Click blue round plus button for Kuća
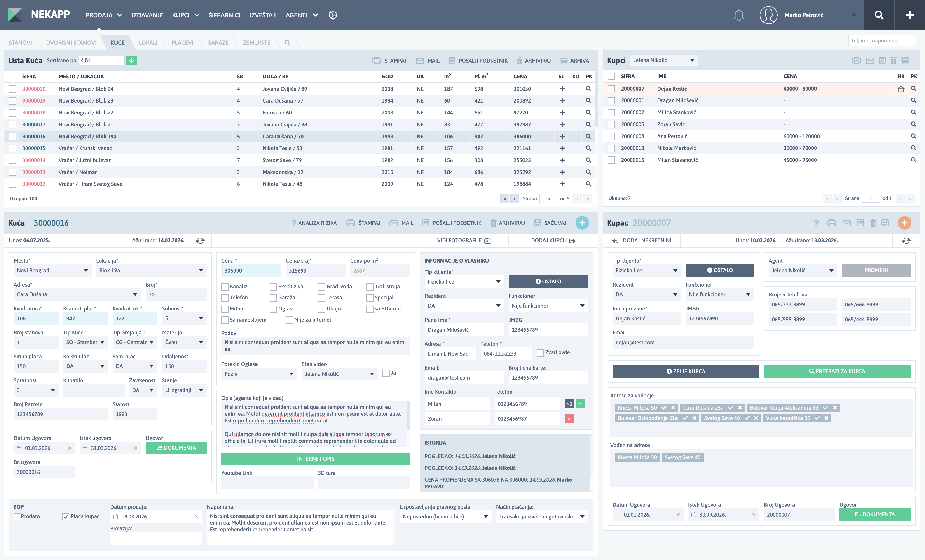Screen dimensions: 925x560 pyautogui.click(x=582, y=223)
